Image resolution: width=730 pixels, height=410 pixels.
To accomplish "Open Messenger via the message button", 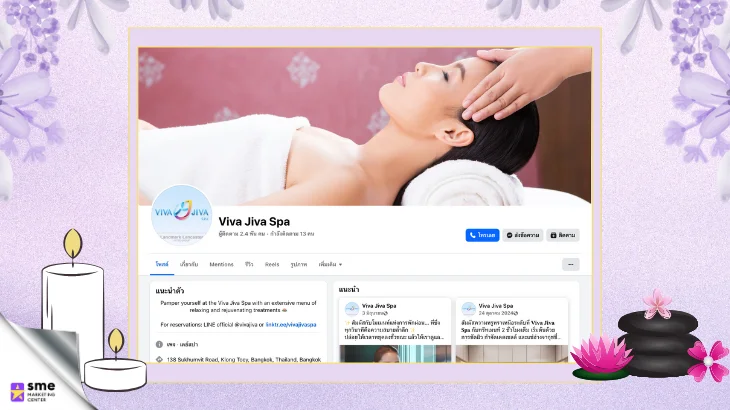I will [x=523, y=235].
